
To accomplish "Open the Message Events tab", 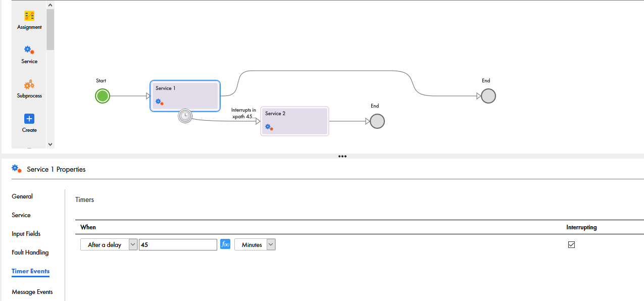I will [x=32, y=292].
